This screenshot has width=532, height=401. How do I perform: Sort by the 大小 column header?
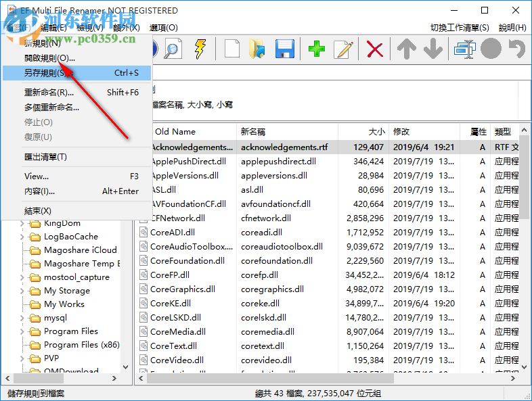pos(363,131)
